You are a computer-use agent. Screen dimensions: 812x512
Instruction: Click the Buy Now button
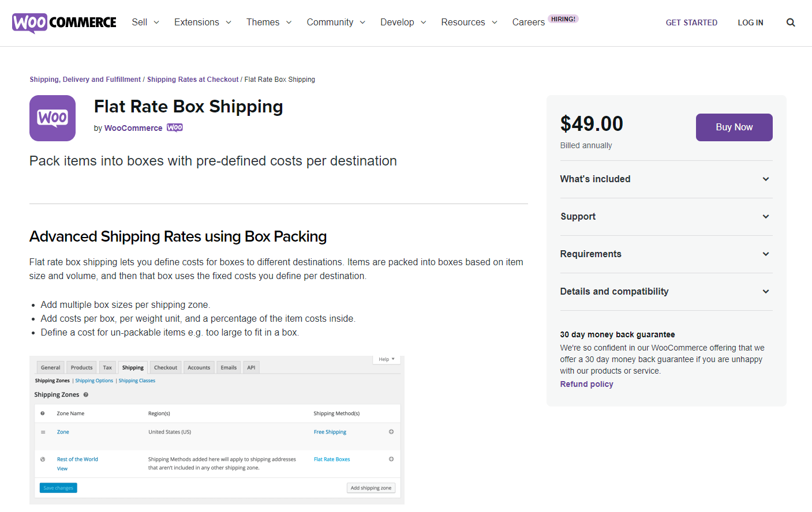coord(734,127)
